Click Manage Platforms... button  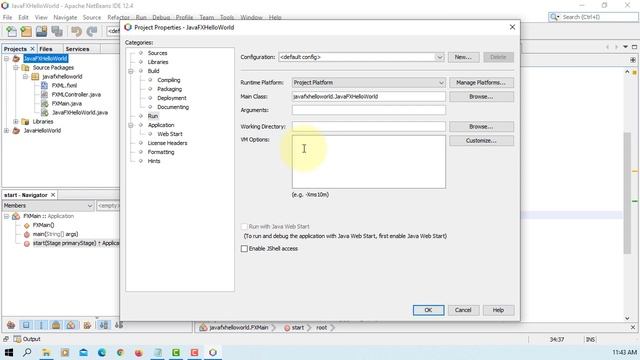[x=481, y=82]
